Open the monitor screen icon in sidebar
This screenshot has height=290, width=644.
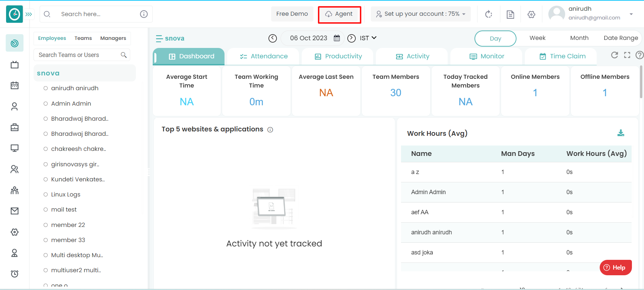point(14,148)
